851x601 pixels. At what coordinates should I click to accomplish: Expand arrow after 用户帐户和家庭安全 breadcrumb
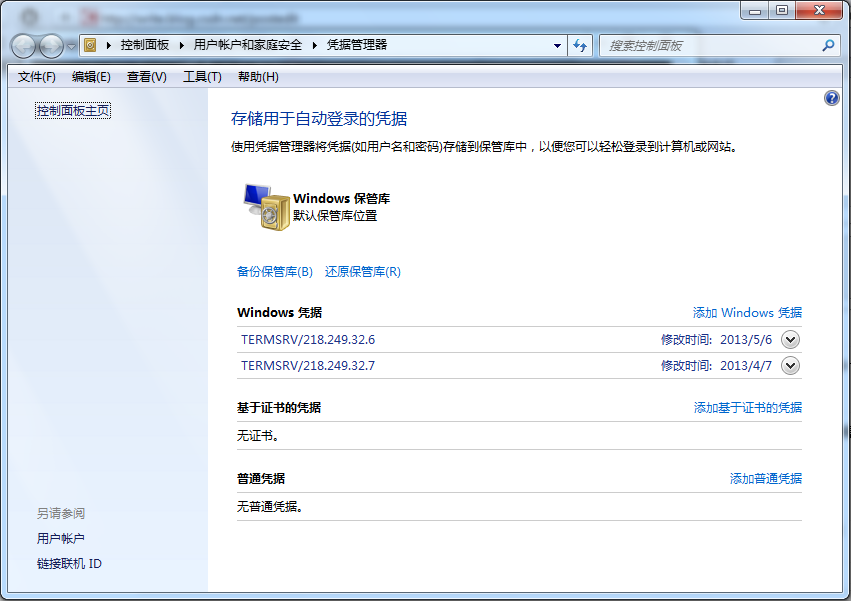click(x=314, y=45)
